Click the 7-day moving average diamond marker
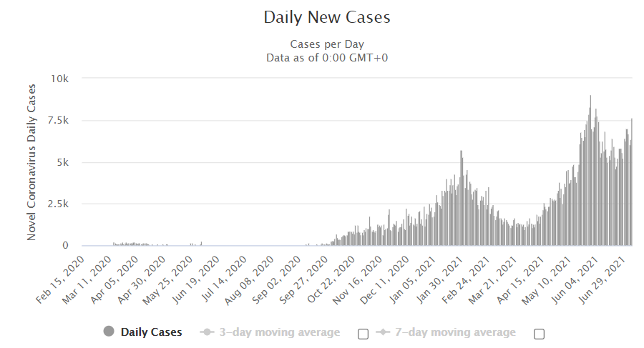The height and width of the screenshot is (348, 644). (383, 332)
